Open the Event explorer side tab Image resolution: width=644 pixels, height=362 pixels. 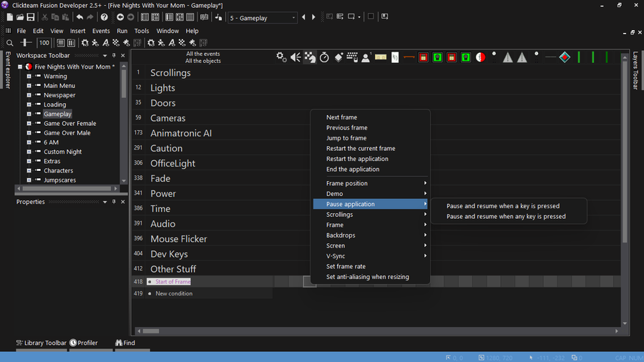(8, 70)
